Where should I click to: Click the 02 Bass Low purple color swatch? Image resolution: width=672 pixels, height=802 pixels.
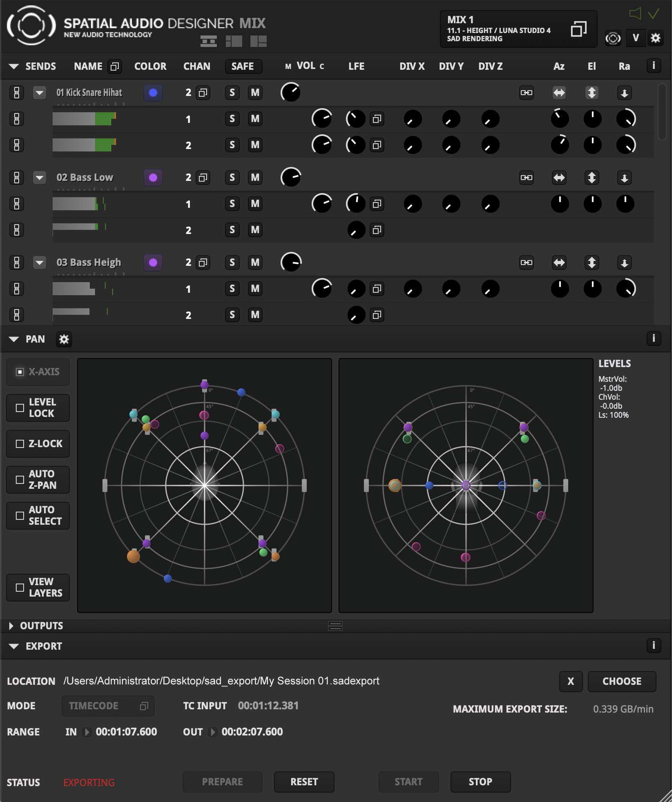(153, 178)
